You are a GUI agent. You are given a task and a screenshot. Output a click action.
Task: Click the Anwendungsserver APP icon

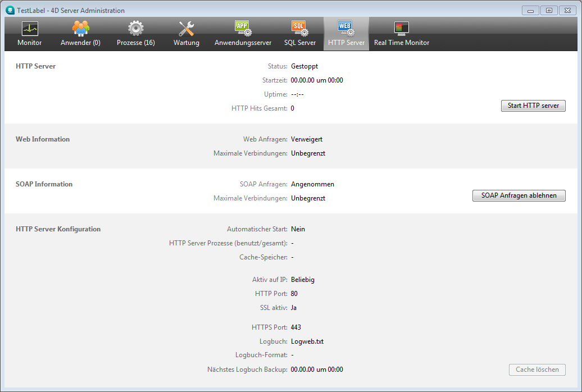(243, 28)
